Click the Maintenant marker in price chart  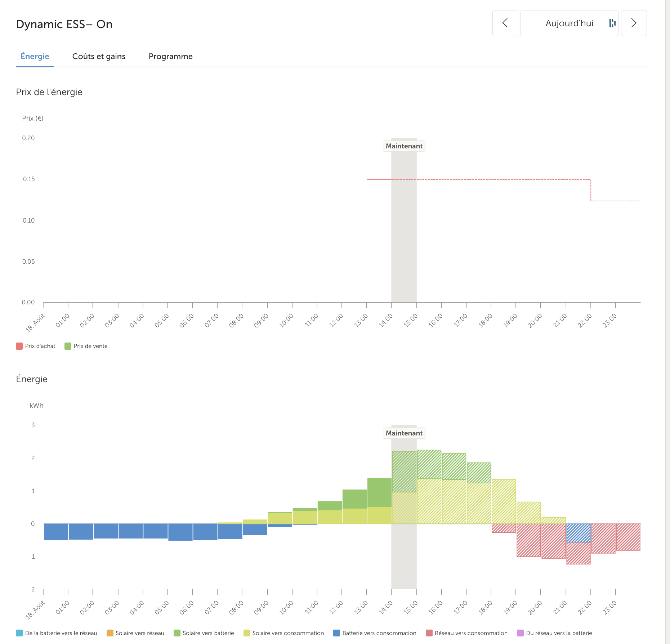click(404, 146)
